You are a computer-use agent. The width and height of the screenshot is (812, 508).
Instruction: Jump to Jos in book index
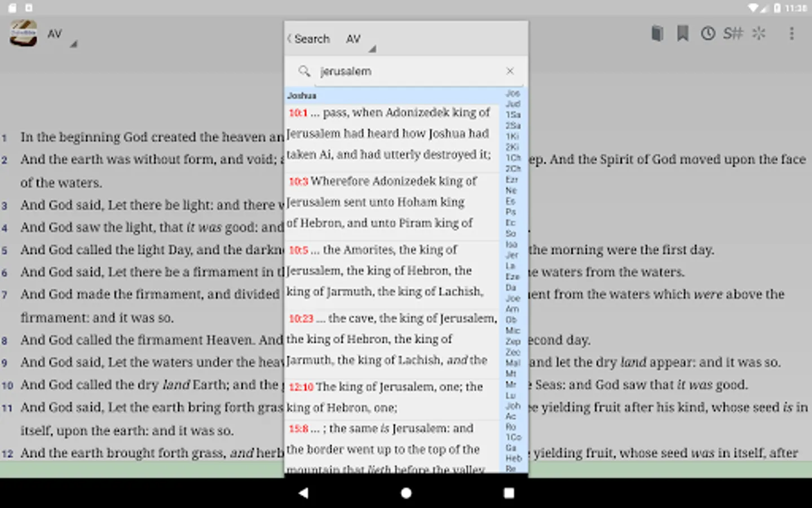[x=513, y=93]
